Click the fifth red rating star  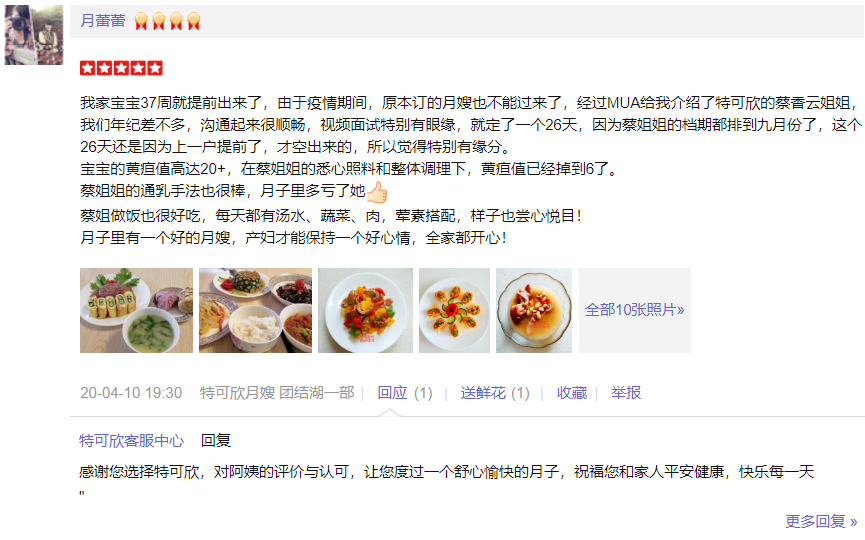(x=156, y=68)
